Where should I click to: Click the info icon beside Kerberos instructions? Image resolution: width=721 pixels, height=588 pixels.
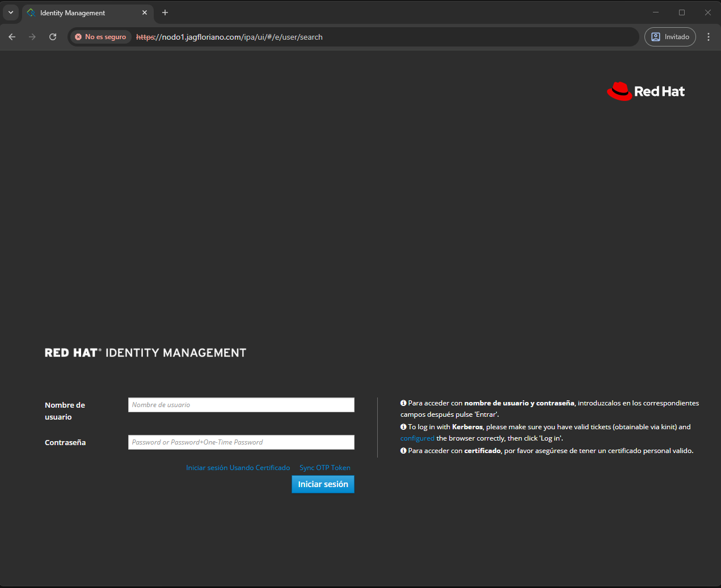403,427
